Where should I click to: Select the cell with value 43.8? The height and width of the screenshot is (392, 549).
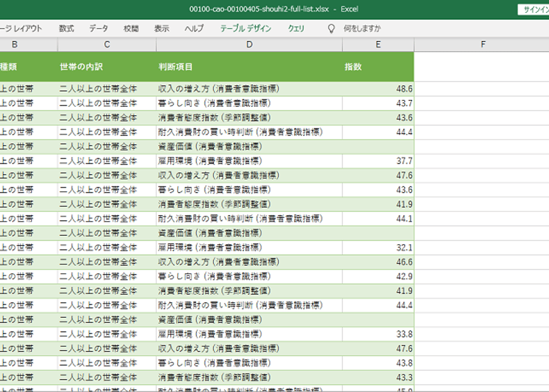(378, 363)
